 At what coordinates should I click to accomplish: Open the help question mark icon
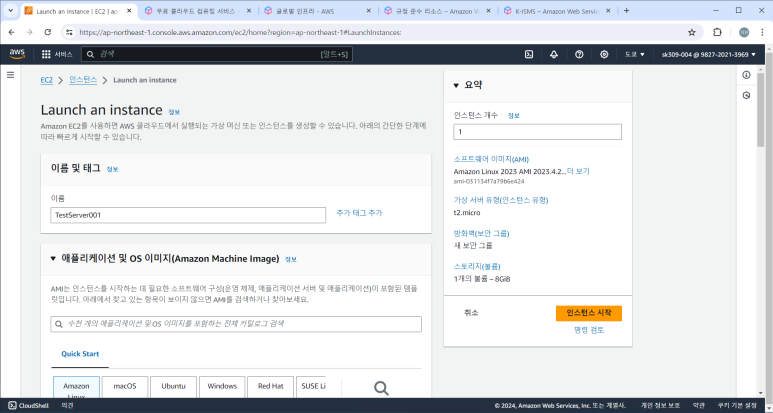(579, 54)
